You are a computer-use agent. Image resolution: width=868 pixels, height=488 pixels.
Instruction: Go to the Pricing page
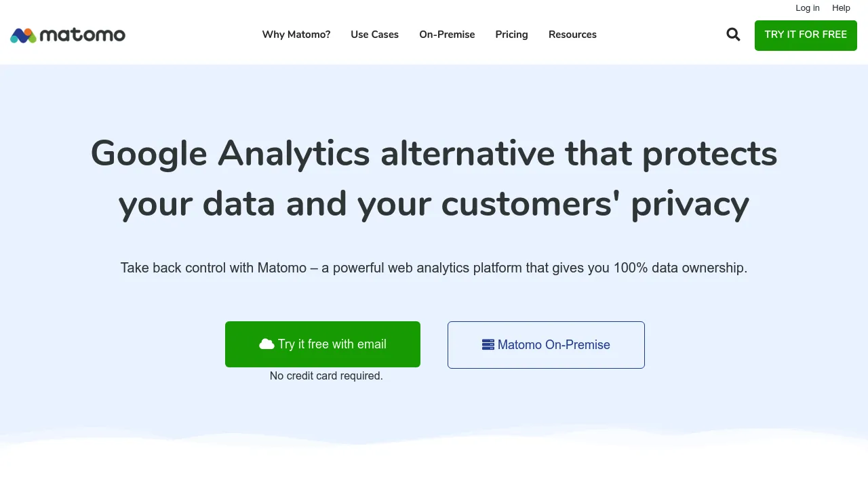click(x=511, y=35)
